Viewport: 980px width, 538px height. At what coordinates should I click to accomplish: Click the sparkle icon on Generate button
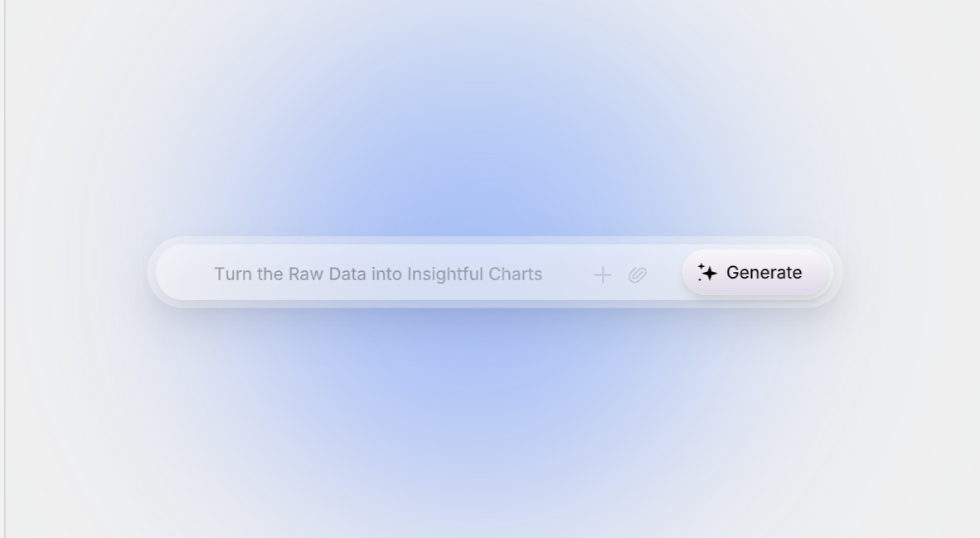coord(707,273)
